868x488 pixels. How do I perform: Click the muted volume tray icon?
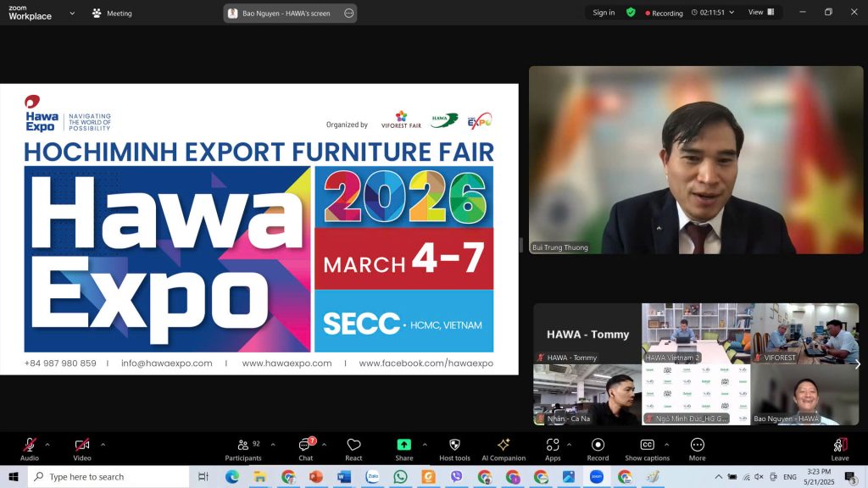759,476
